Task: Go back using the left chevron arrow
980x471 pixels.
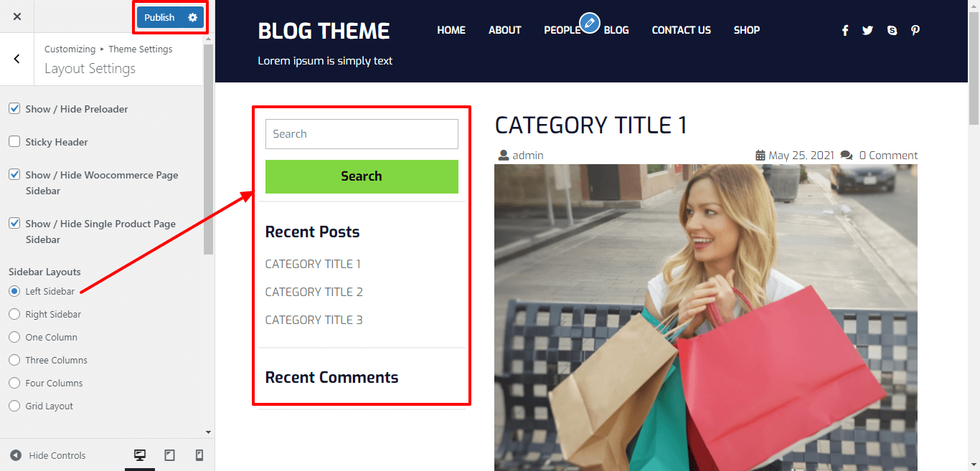Action: (17, 59)
